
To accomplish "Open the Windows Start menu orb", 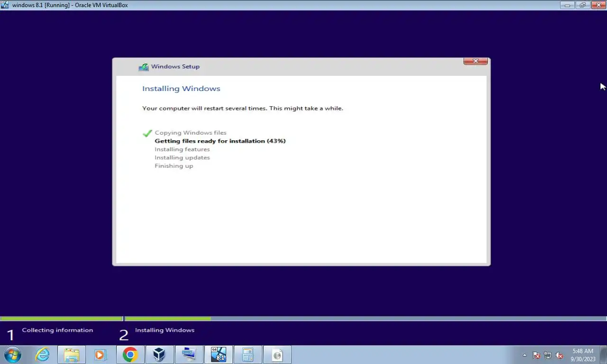I will coord(13,355).
